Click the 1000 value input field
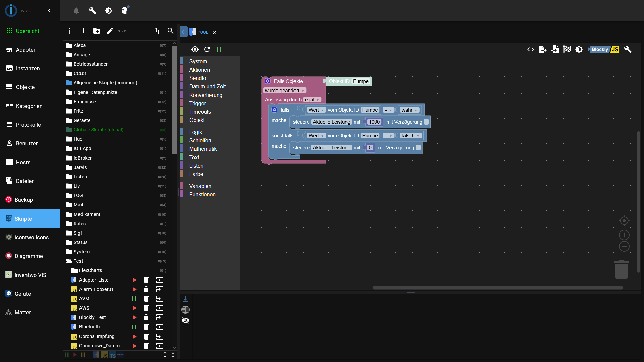Screen dimensions: 644x362 pos(374,122)
